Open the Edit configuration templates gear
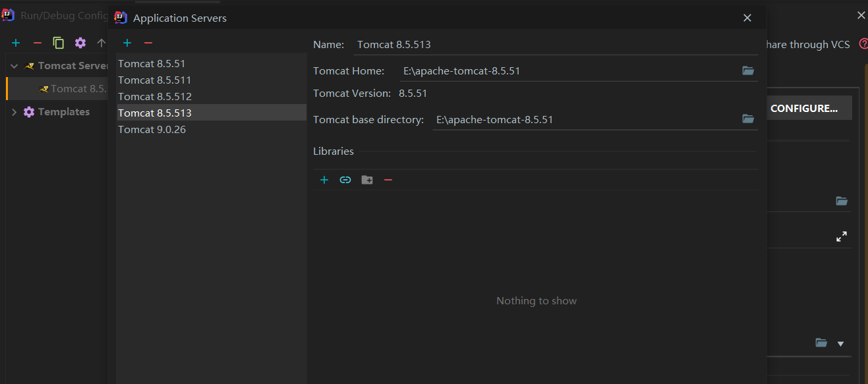The image size is (868, 384). (x=79, y=43)
